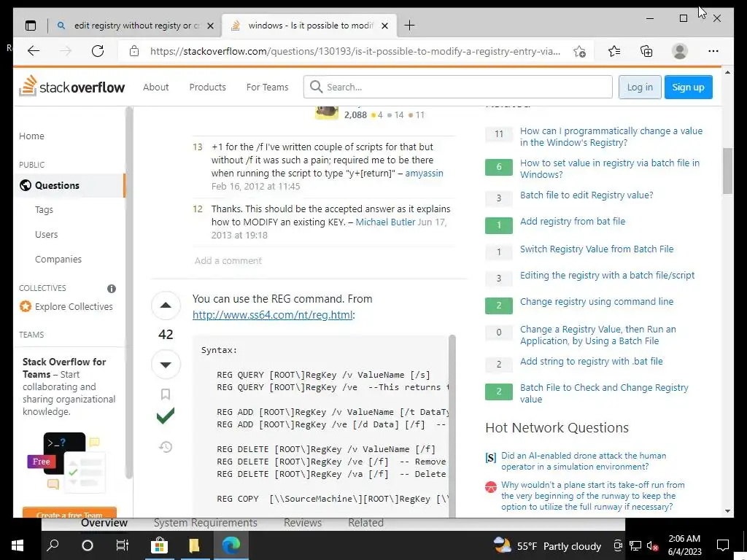Open the notification center
Viewport: 747px width, 560px height.
click(x=723, y=545)
